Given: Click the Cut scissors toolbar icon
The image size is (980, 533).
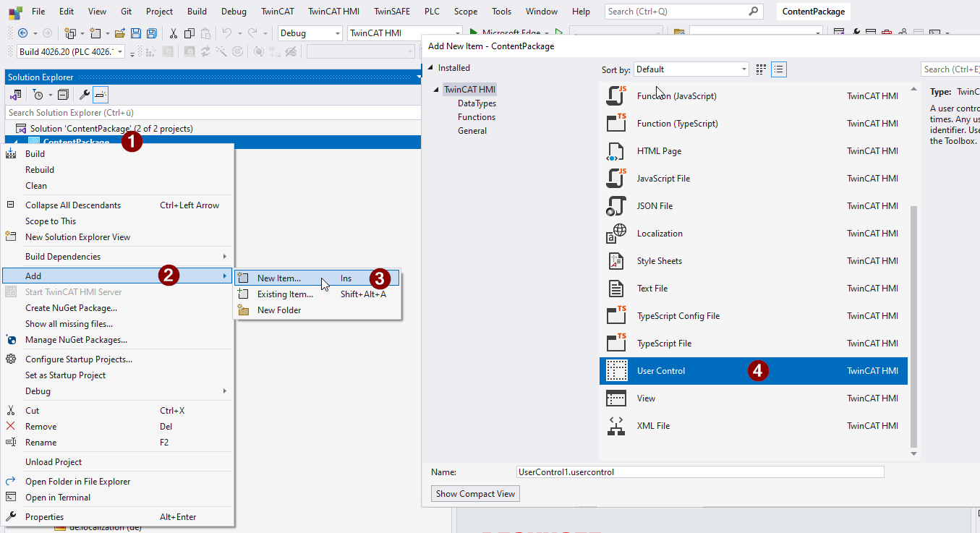Looking at the screenshot, I should (x=173, y=33).
